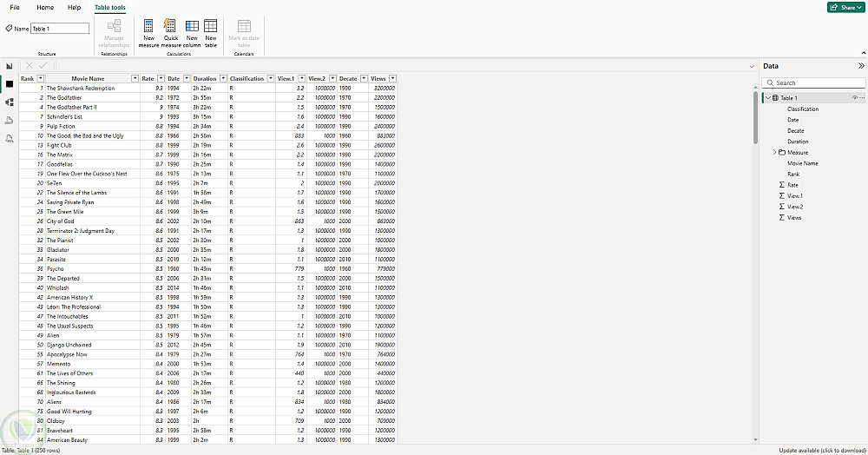Switch to the Help tab
Screen dimensions: 868x455
pos(74,7)
